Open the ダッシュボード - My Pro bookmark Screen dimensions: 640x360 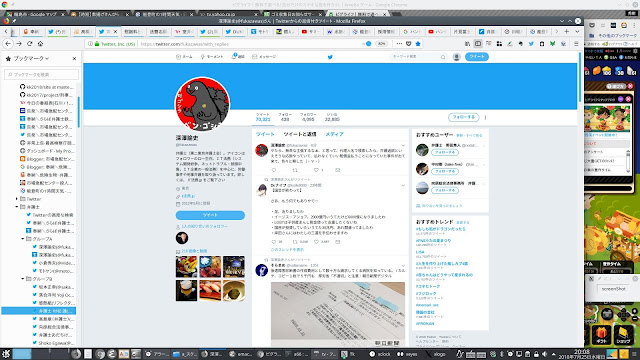pos(47,151)
